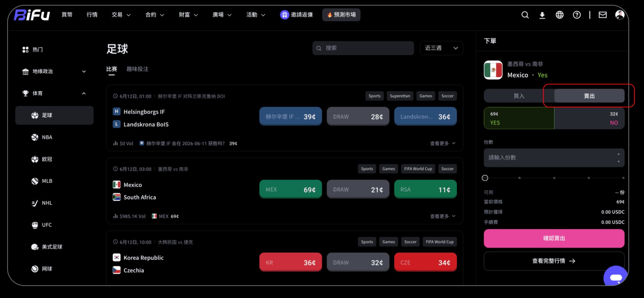Open 行情 in top navigation
Viewport: 644px width, 298px height.
click(92, 15)
